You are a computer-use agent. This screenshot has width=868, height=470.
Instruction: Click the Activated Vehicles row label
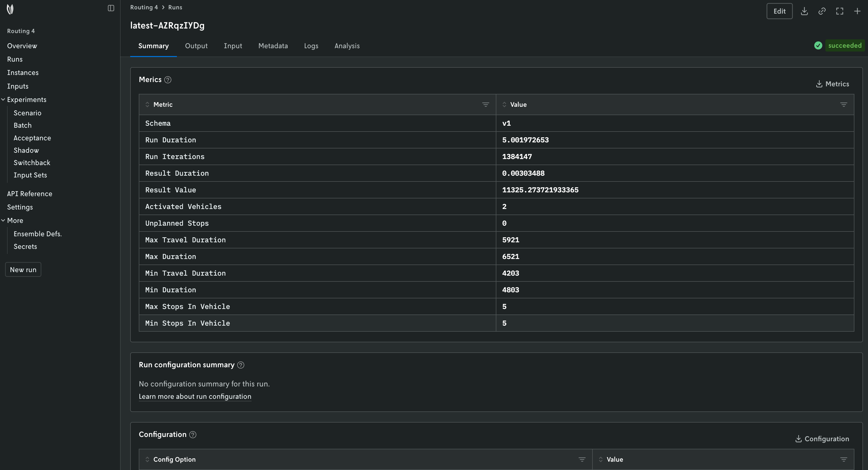[x=183, y=207]
